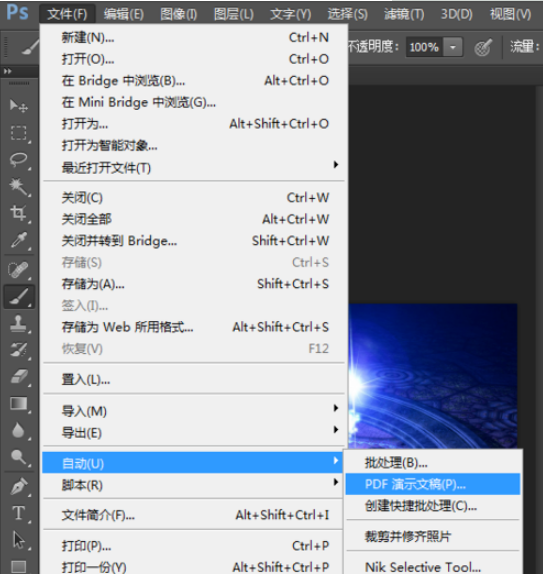Select the Eyedropper tool
Screen dimensions: 543x574
point(18,241)
